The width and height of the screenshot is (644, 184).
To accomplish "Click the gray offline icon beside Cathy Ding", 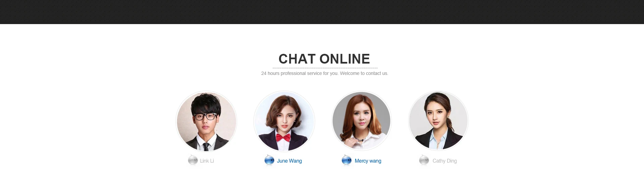I will [424, 160].
